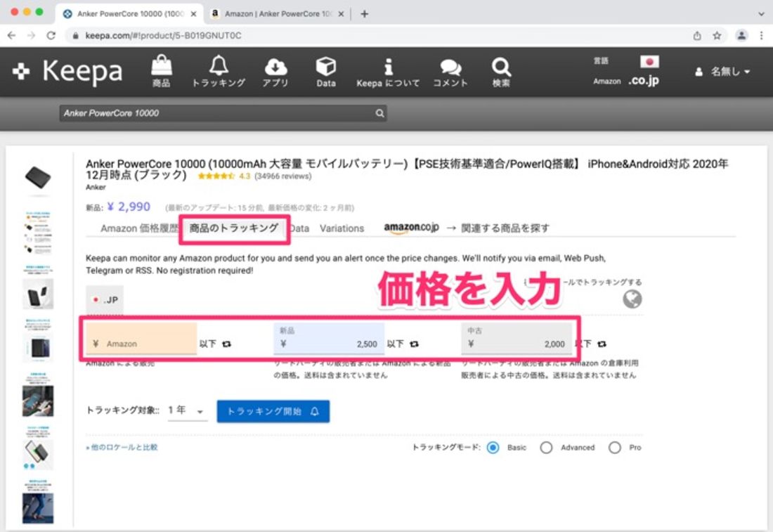Open the トラッキング bell icon

point(219,71)
